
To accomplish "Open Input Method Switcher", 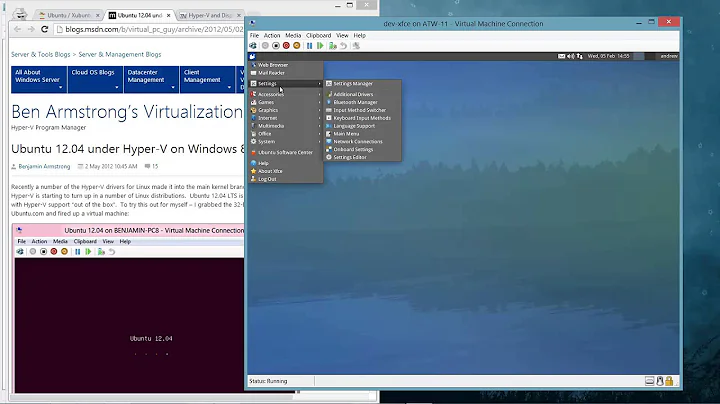I will click(x=363, y=110).
